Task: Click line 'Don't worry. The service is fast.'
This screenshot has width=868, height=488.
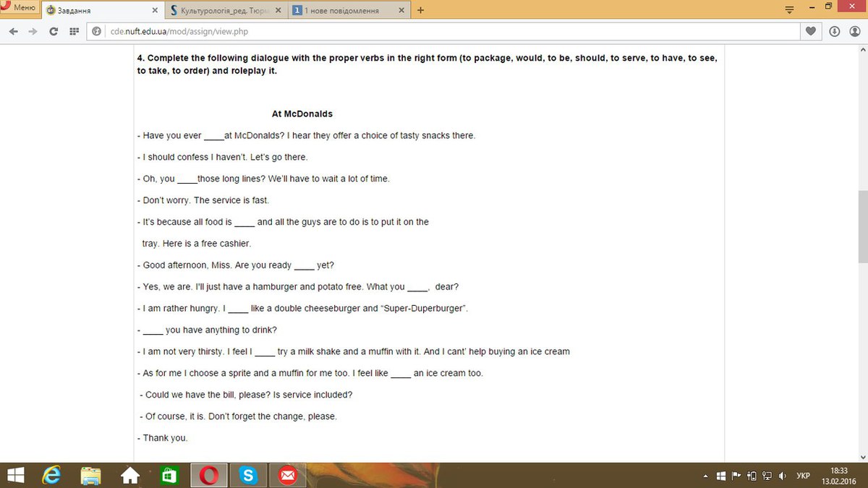Action: coord(203,200)
